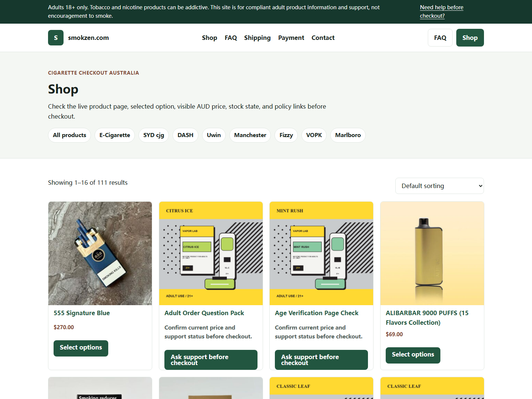Go to the Shipping page
This screenshot has height=399, width=532.
257,38
